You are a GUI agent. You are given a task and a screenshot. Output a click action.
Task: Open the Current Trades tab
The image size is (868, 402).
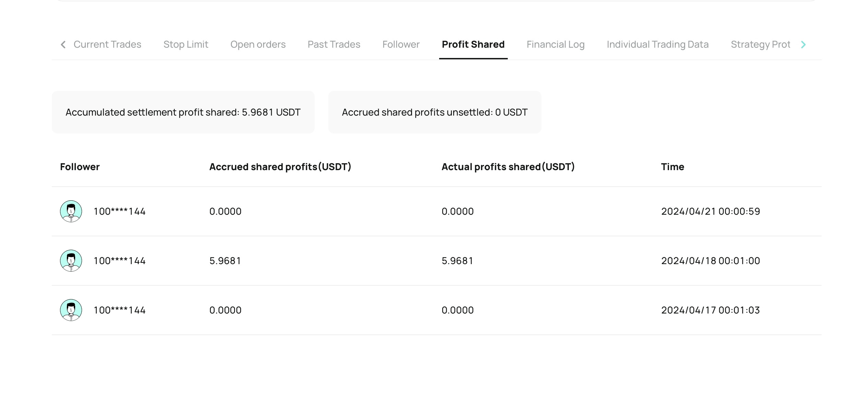pos(107,44)
